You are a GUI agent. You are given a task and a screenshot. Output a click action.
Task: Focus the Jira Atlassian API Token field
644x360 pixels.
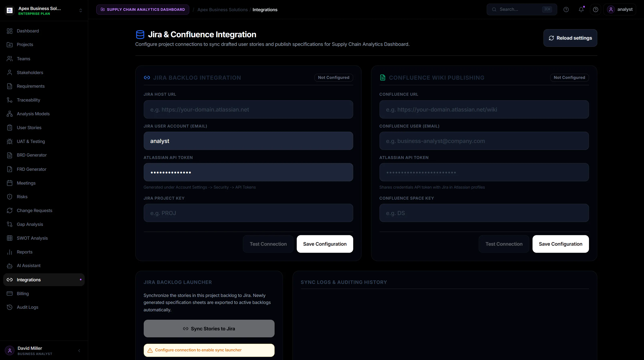[248, 172]
